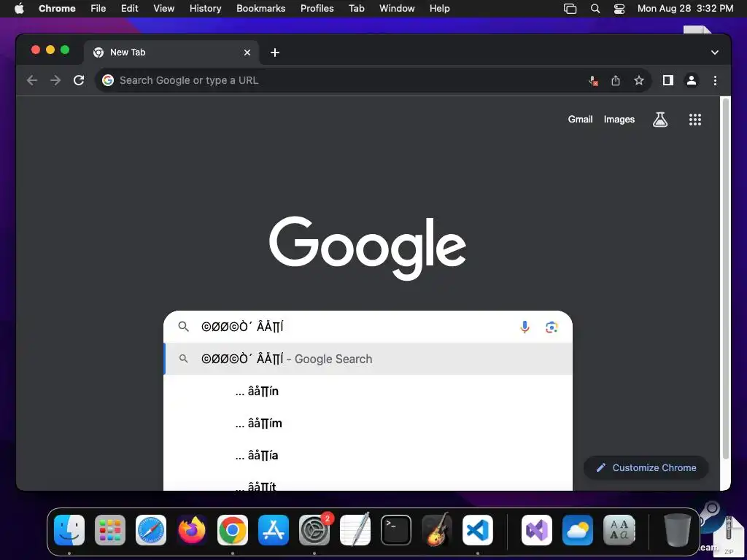Select the suggestion ending in "ía"
This screenshot has width=747, height=560.
(x=368, y=456)
